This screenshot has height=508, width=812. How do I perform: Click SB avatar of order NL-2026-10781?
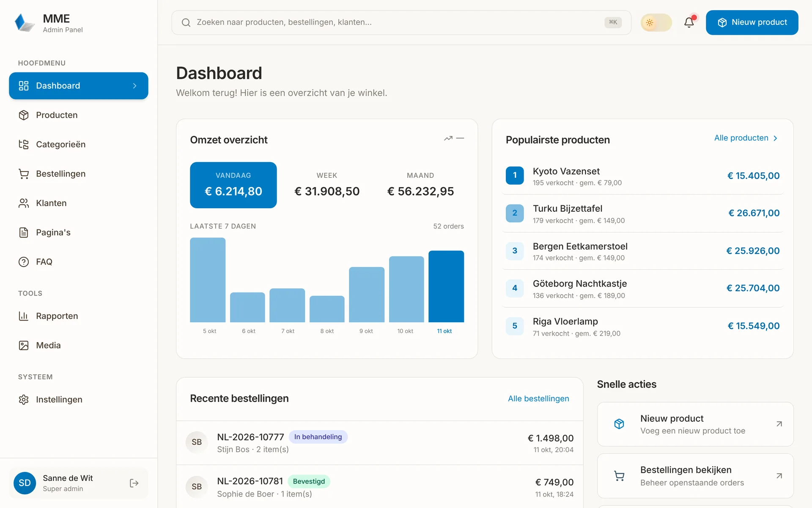[x=197, y=486]
